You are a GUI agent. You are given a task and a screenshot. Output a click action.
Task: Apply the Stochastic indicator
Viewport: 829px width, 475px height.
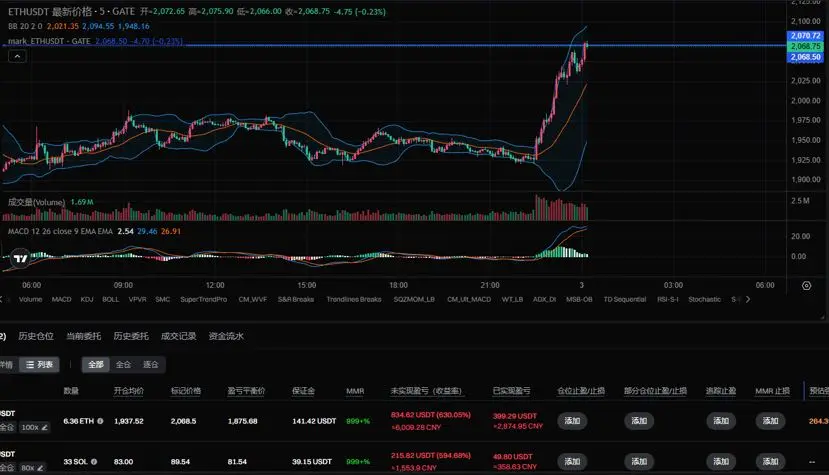(x=705, y=299)
